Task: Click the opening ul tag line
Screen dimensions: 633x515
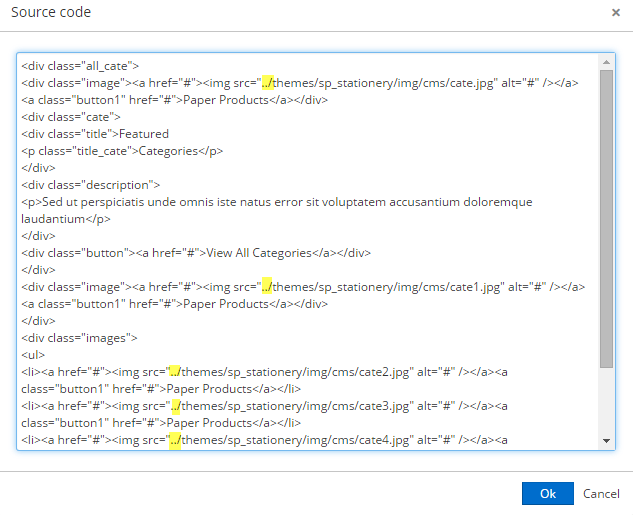Action: pos(33,355)
